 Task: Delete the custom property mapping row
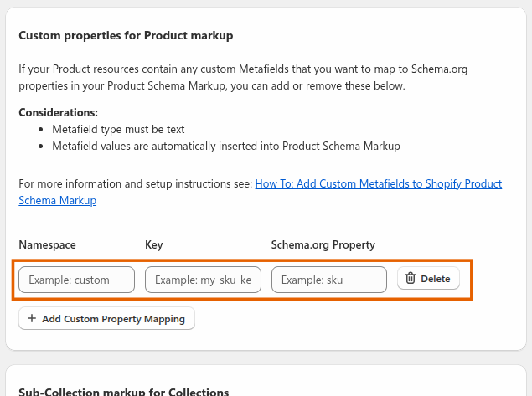[428, 278]
